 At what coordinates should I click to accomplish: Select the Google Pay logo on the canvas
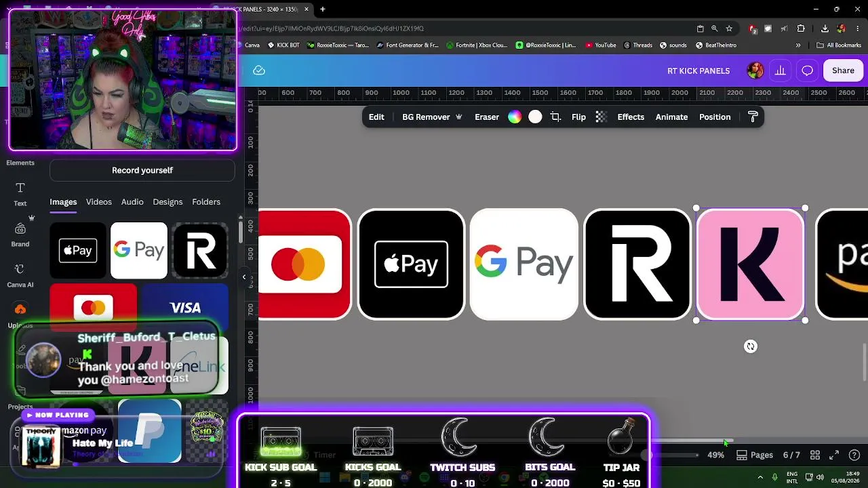coord(524,264)
